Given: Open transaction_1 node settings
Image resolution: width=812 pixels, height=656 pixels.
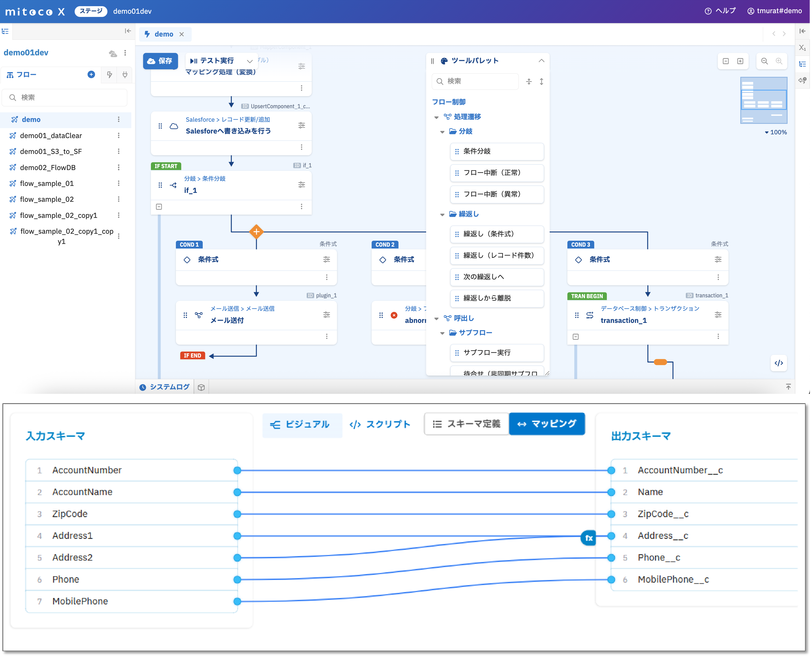Looking at the screenshot, I should point(718,315).
